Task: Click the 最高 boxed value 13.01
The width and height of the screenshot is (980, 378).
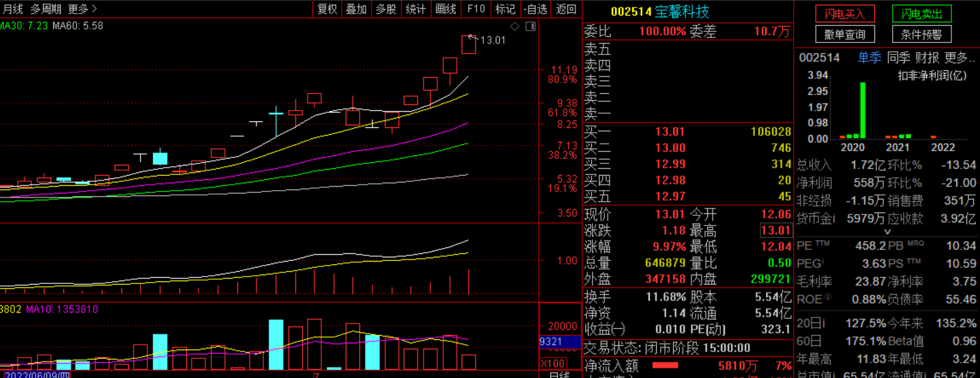Action: [776, 230]
